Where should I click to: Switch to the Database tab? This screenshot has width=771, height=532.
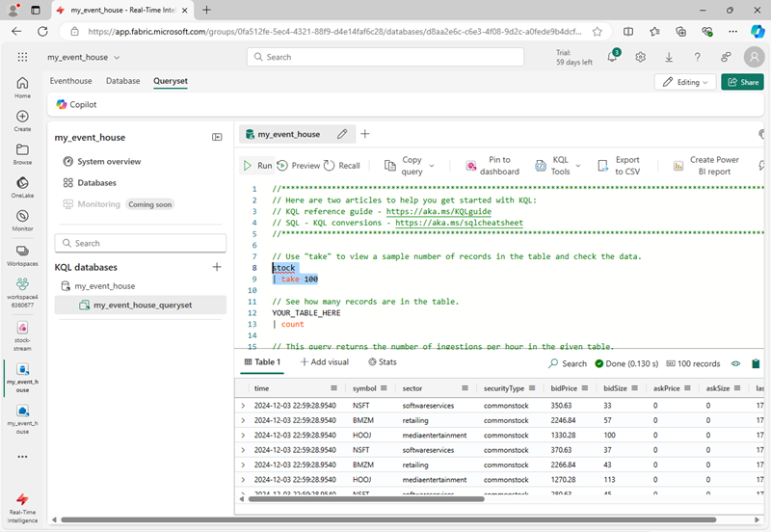pyautogui.click(x=123, y=81)
